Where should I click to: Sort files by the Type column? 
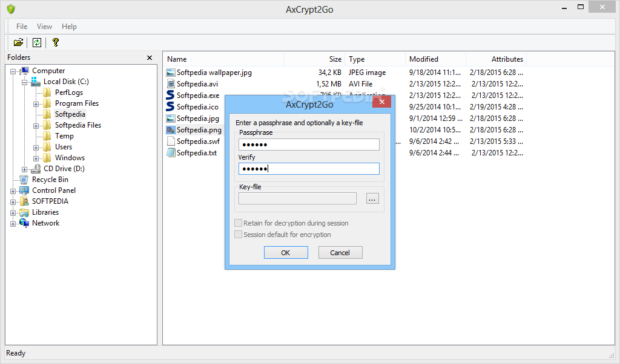coord(375,59)
